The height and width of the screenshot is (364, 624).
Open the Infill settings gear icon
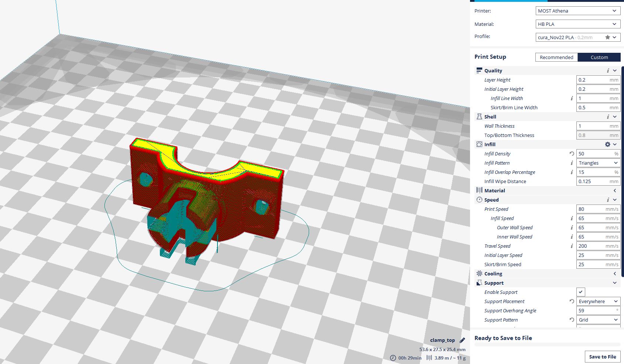coord(607,144)
